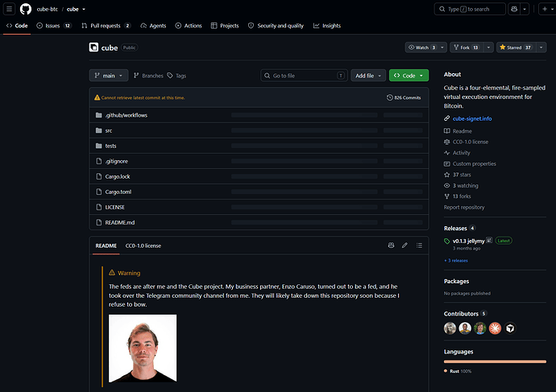Click the Tags tag icon
The width and height of the screenshot is (556, 392).
170,76
